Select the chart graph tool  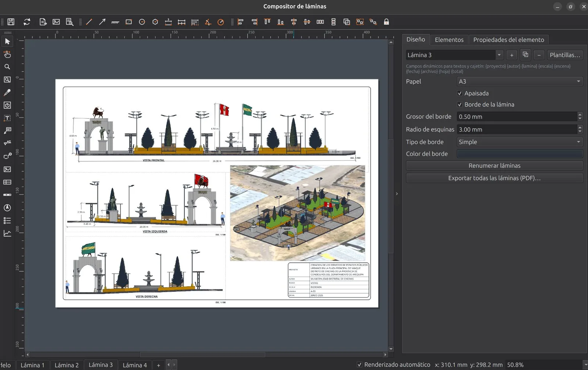tap(7, 233)
